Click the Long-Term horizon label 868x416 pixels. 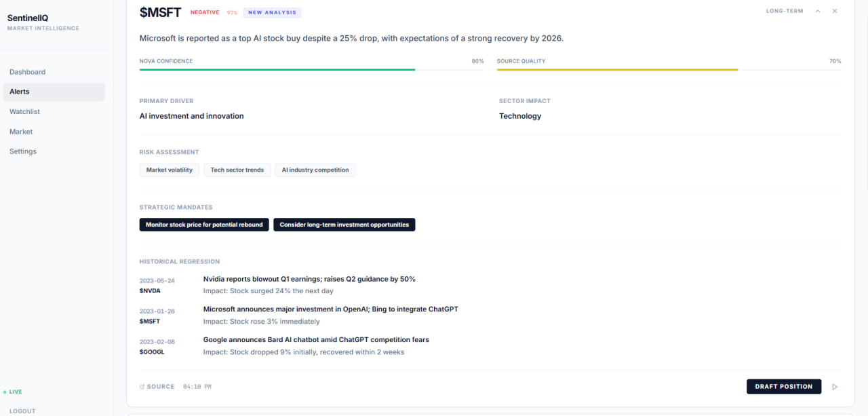785,11
